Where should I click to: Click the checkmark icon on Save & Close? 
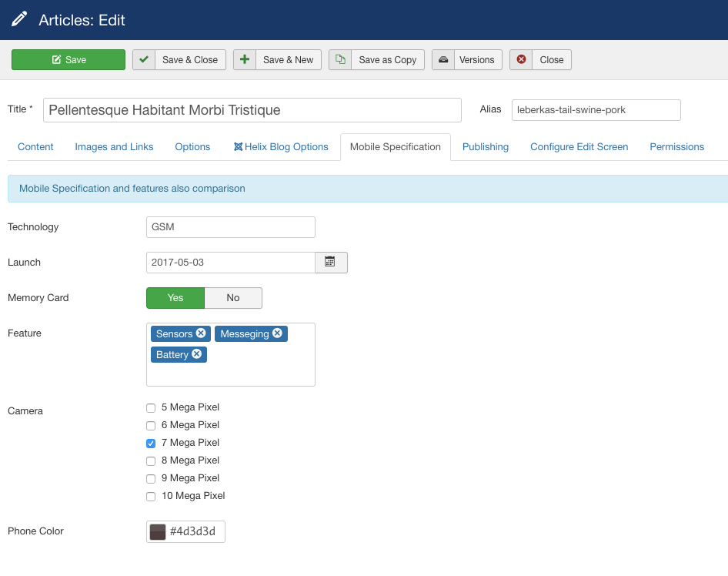click(143, 59)
